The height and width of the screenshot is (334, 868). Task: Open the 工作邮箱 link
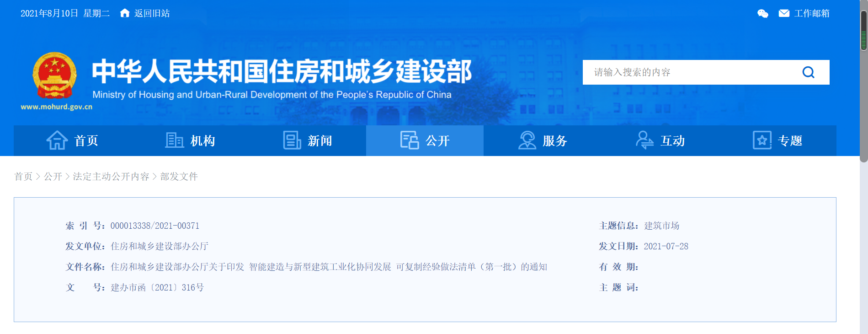point(812,14)
